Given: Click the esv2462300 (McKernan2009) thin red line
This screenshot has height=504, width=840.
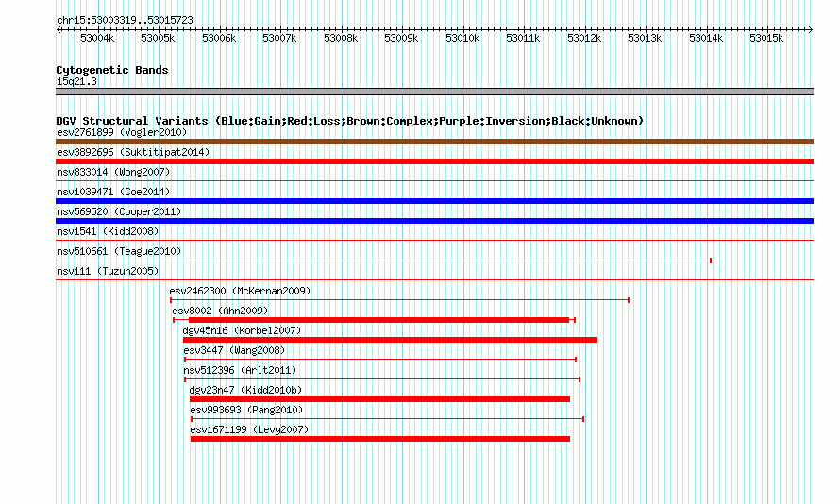Looking at the screenshot, I should [399, 300].
